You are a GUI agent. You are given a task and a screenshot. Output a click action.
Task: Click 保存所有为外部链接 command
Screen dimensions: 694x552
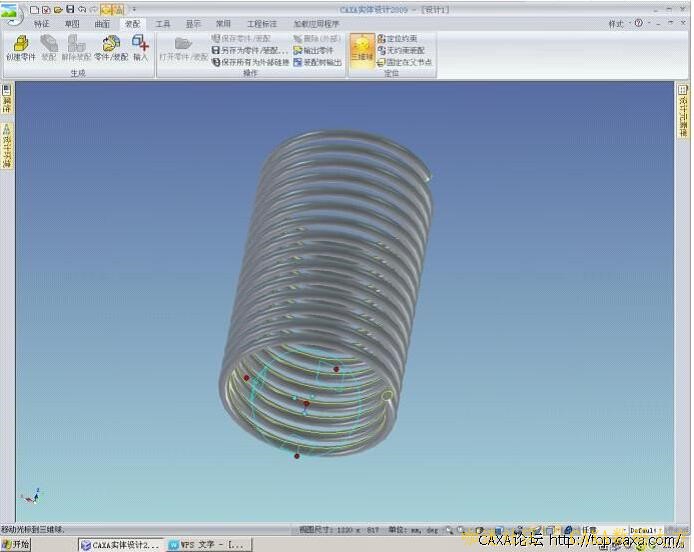pos(249,61)
